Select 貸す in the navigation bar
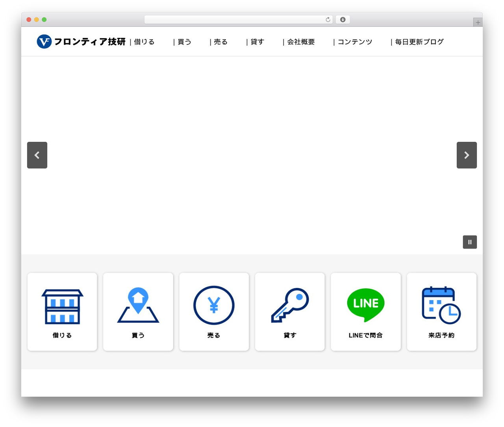The image size is (504, 427). (x=257, y=42)
